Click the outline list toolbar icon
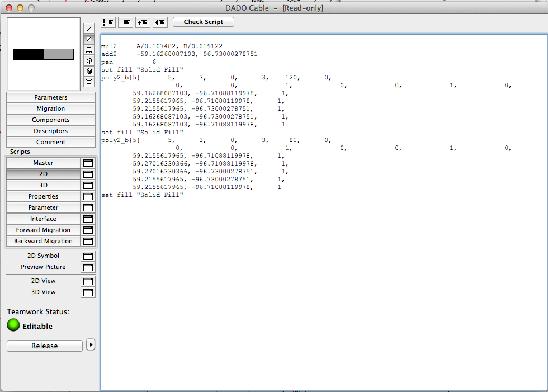548x392 pixels. pyautogui.click(x=125, y=22)
